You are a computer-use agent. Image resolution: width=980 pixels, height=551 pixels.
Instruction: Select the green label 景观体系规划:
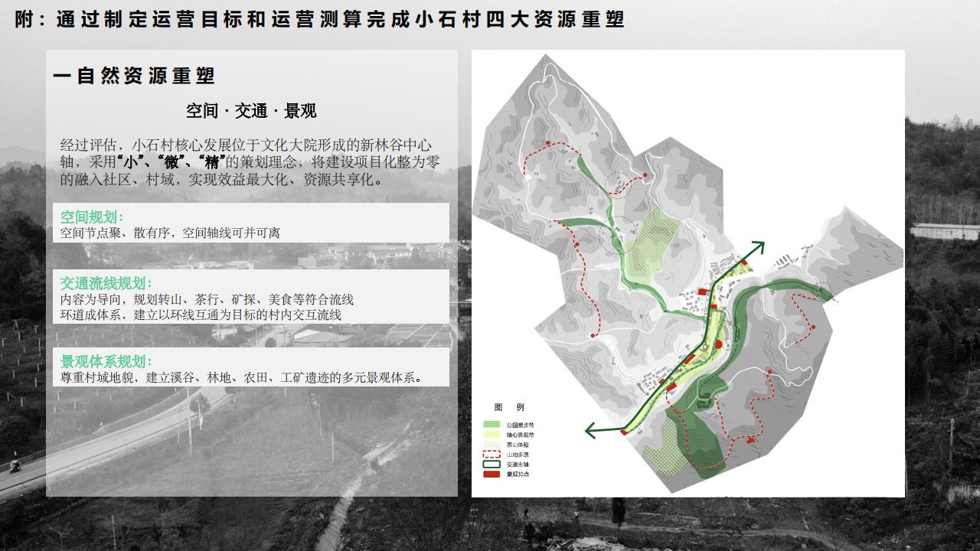(106, 361)
